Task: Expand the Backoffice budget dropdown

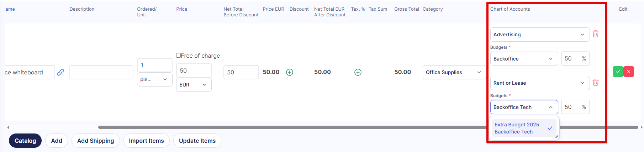Action: point(524,59)
